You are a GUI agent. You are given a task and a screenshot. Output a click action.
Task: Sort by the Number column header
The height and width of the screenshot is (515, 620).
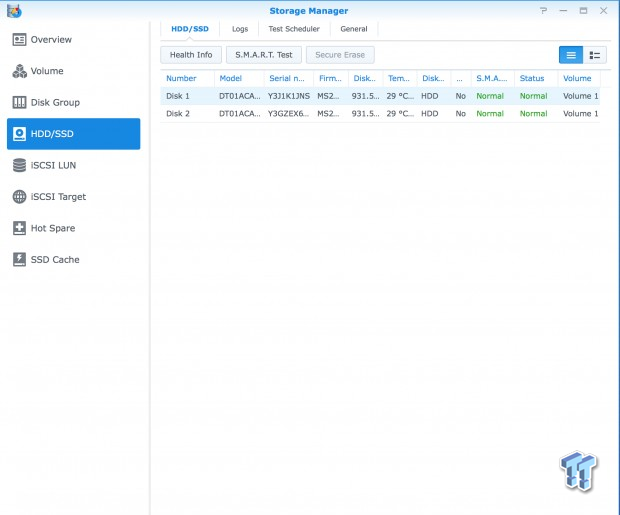[x=181, y=78]
